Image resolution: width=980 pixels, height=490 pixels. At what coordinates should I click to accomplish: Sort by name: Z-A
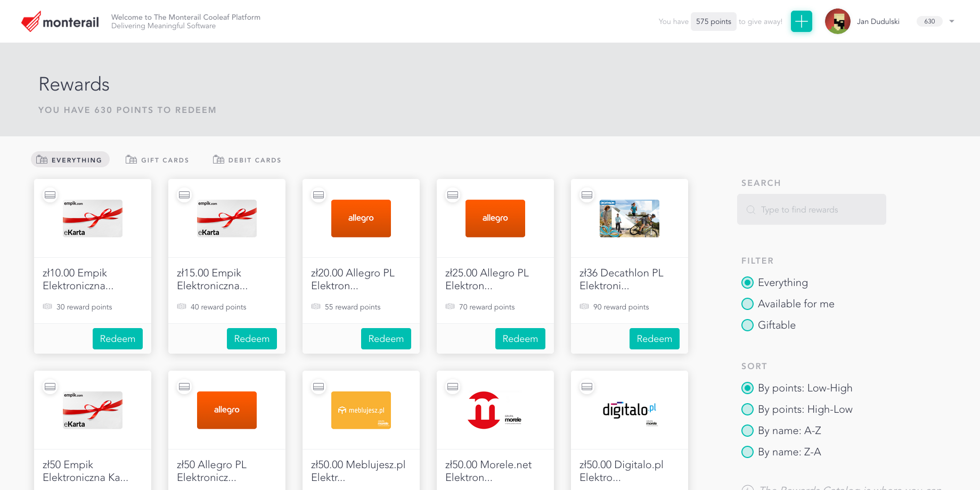[x=748, y=452]
